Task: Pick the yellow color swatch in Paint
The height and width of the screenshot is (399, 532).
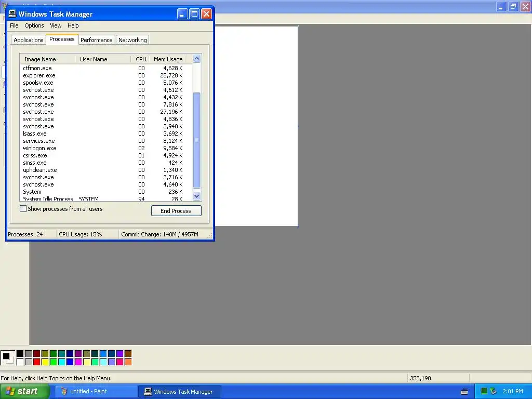Action: [x=45, y=362]
